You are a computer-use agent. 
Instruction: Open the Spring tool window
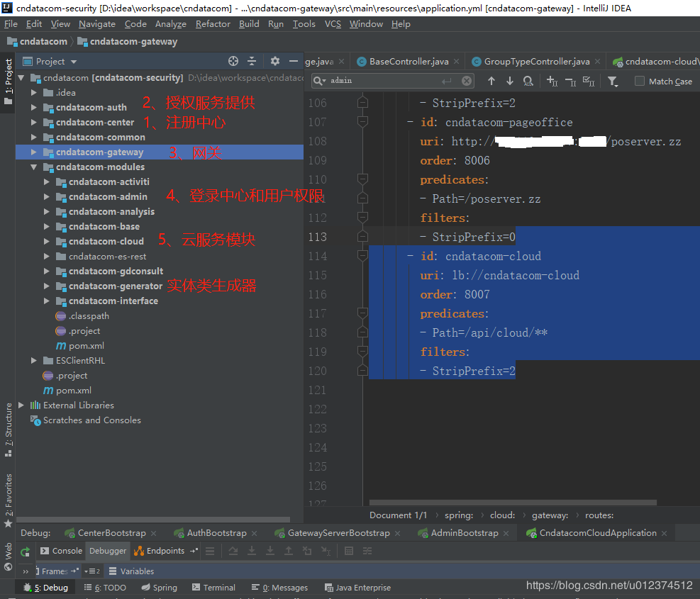(160, 588)
